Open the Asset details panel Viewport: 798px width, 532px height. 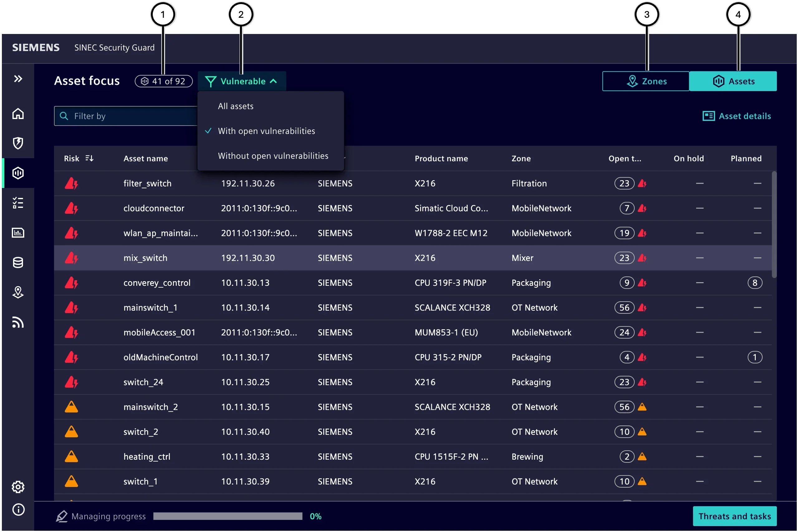[737, 116]
